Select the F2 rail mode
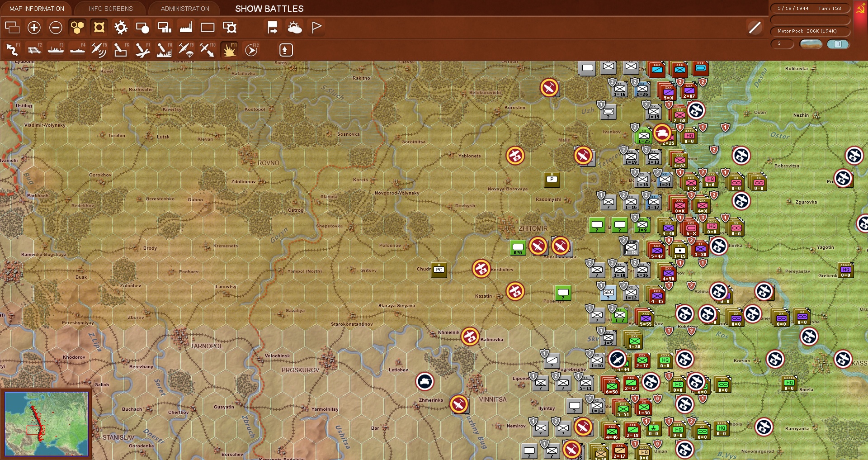 coord(34,50)
